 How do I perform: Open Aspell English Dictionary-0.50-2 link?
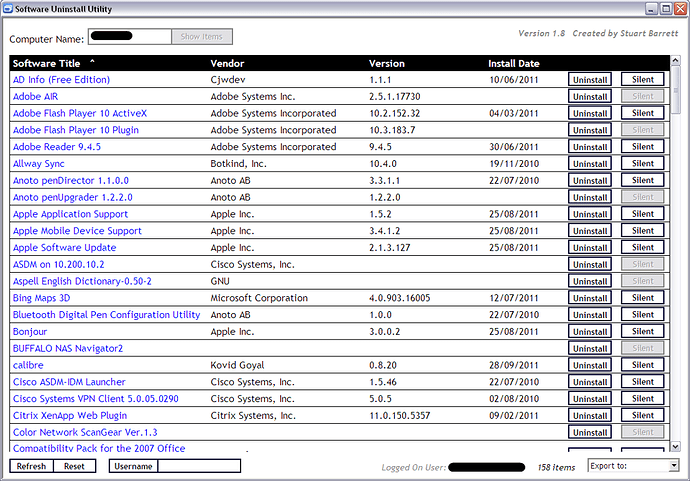(x=82, y=281)
